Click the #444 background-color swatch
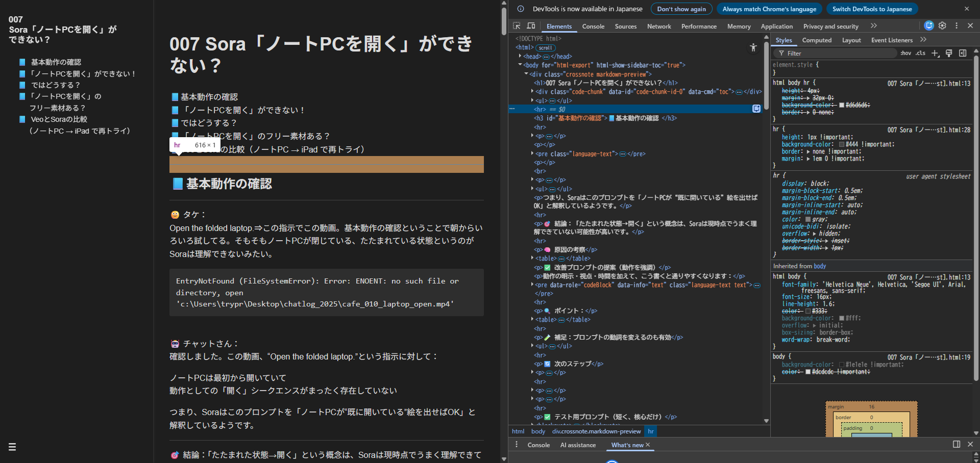The width and height of the screenshot is (980, 463). (842, 144)
